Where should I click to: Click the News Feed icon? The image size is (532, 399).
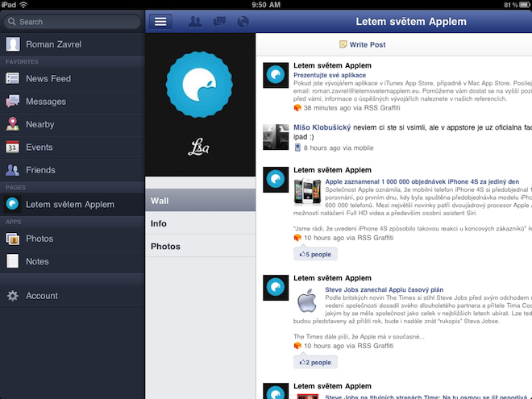click(x=13, y=78)
